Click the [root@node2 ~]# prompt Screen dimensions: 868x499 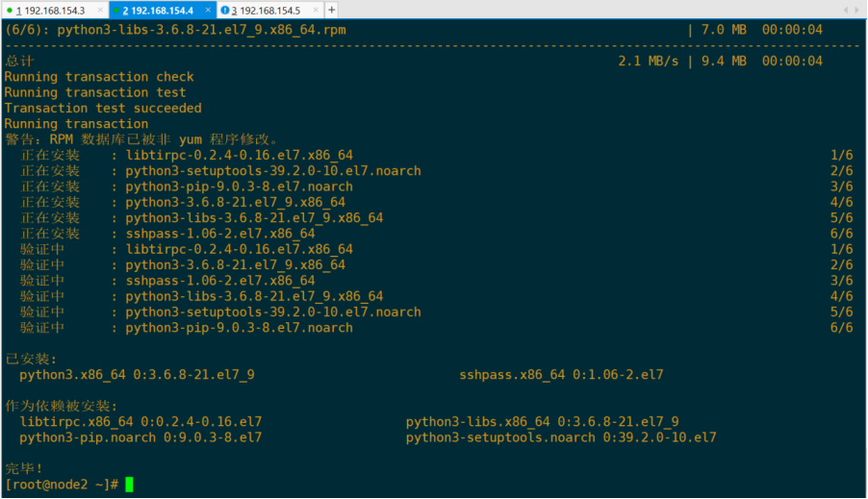[x=62, y=485]
